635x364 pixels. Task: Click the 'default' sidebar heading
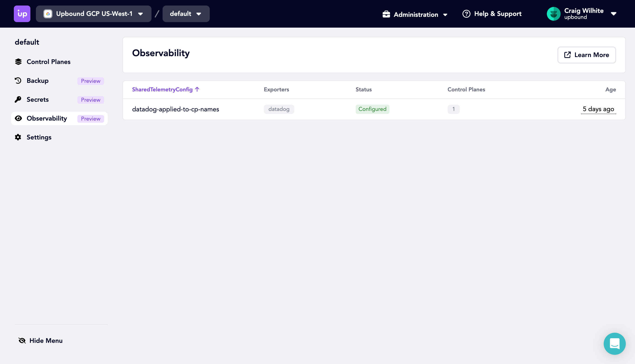27,42
